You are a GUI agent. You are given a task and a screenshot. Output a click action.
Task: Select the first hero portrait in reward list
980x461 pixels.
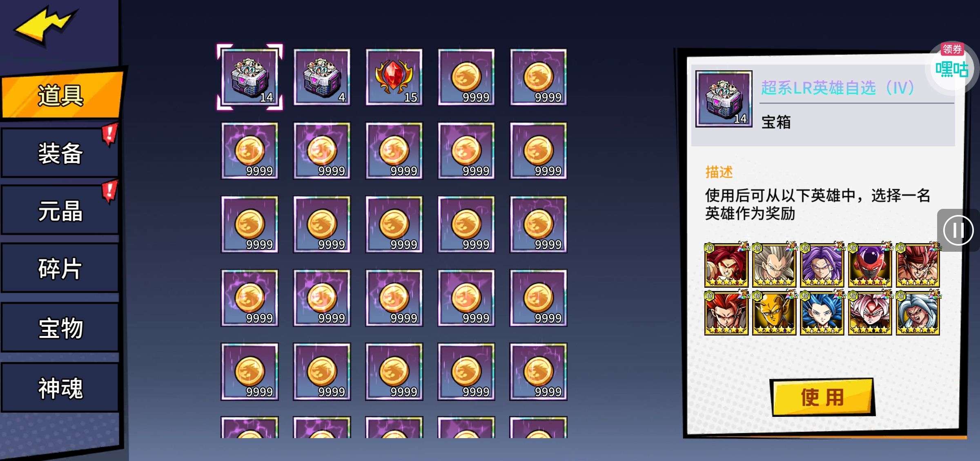726,264
